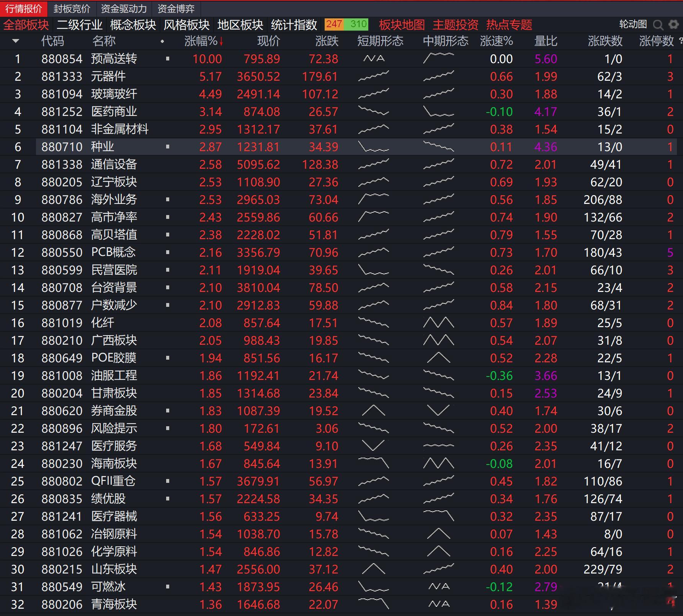Click code 880215 for 山东板块

62,569
